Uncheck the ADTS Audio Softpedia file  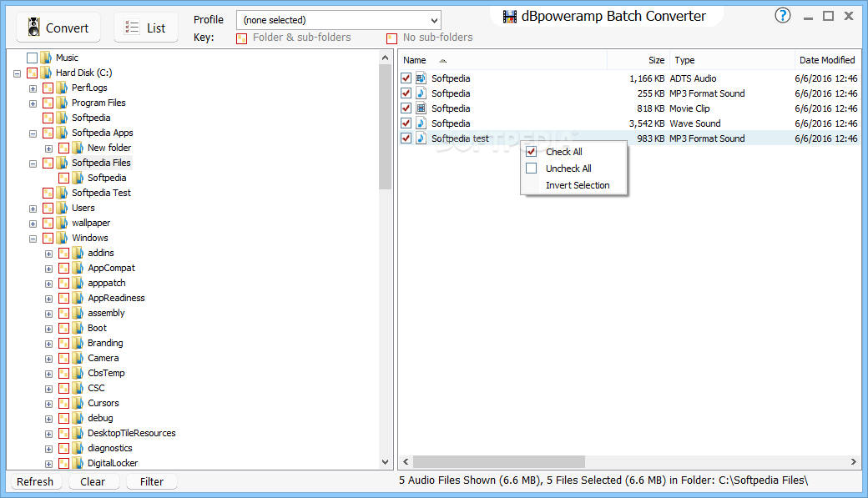pyautogui.click(x=406, y=78)
